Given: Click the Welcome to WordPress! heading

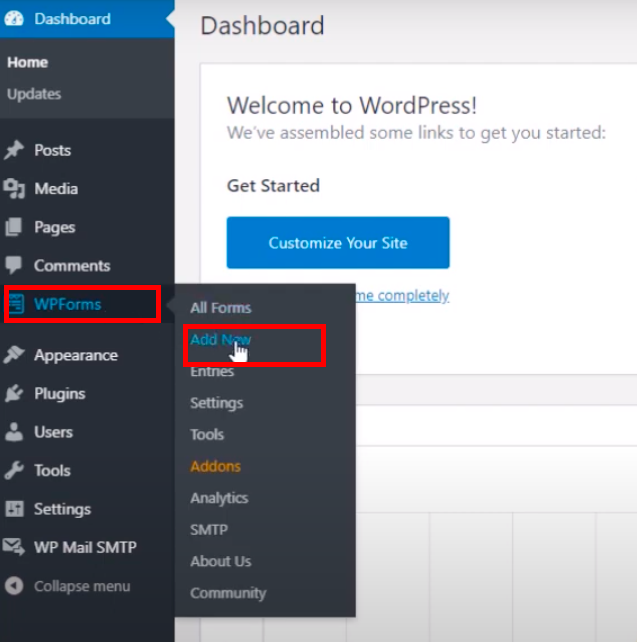Looking at the screenshot, I should point(352,106).
